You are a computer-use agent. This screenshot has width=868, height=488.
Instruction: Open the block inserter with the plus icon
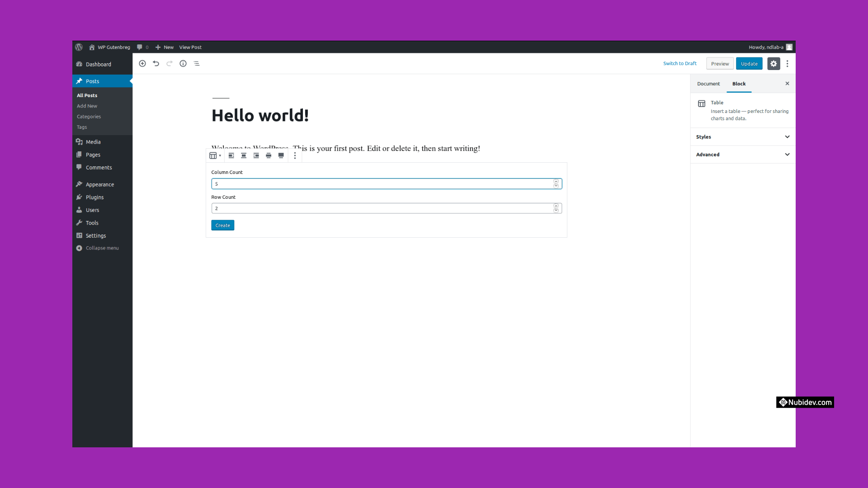[142, 63]
